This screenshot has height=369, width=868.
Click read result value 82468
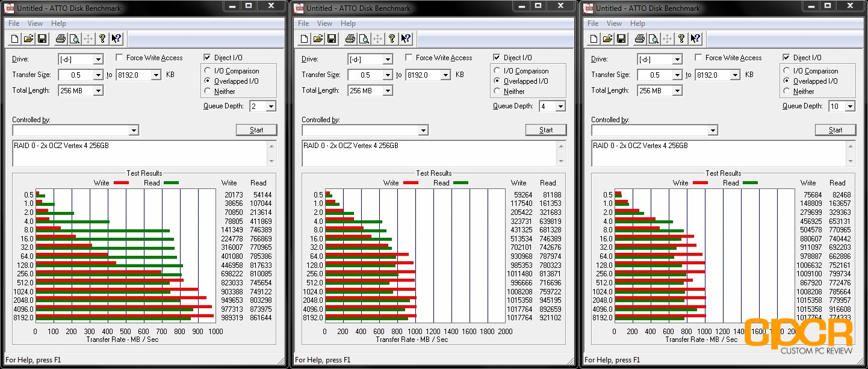point(841,194)
